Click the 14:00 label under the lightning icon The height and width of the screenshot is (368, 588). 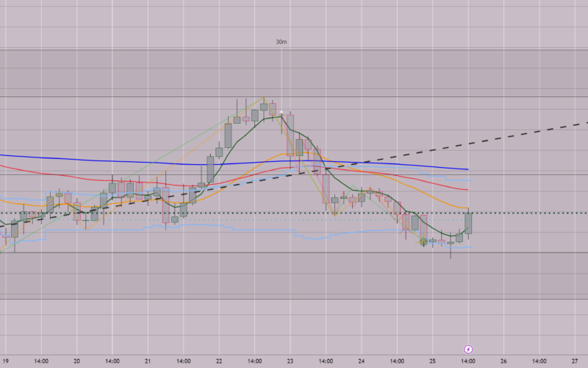468,361
